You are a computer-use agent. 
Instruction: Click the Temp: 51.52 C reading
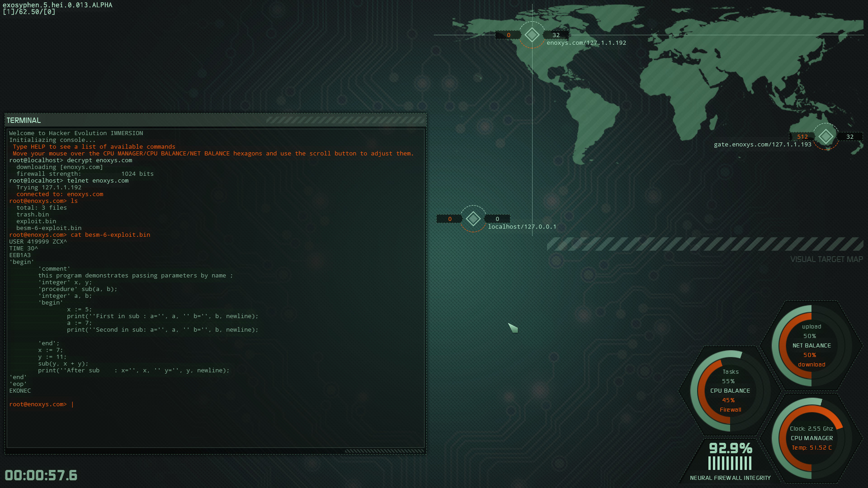coord(811,448)
